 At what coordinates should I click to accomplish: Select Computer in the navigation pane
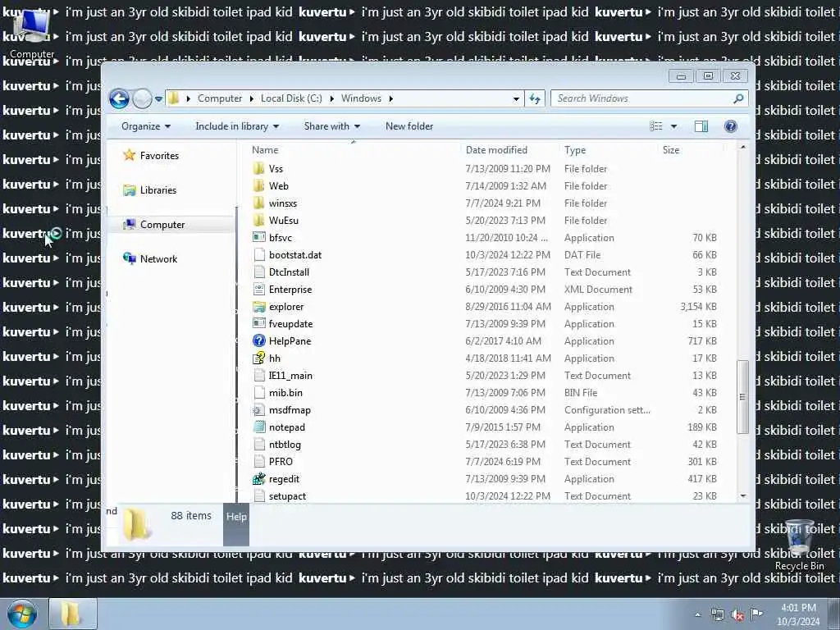[x=162, y=225]
